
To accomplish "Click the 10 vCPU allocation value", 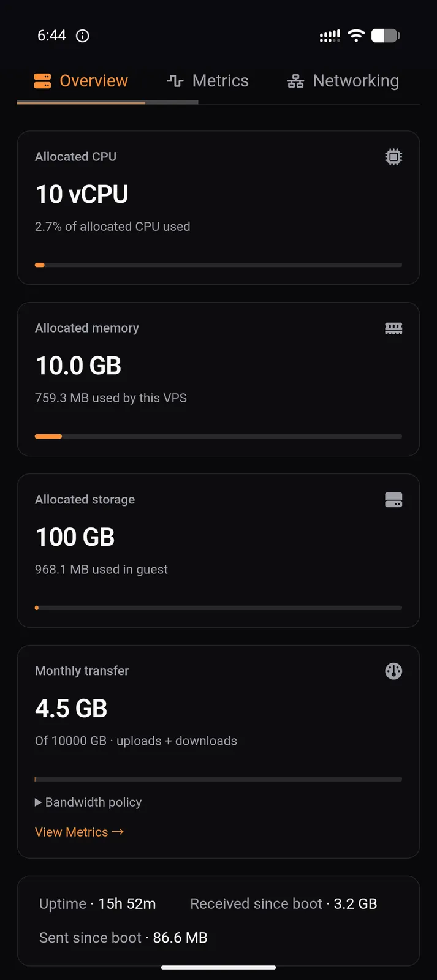I will (82, 194).
